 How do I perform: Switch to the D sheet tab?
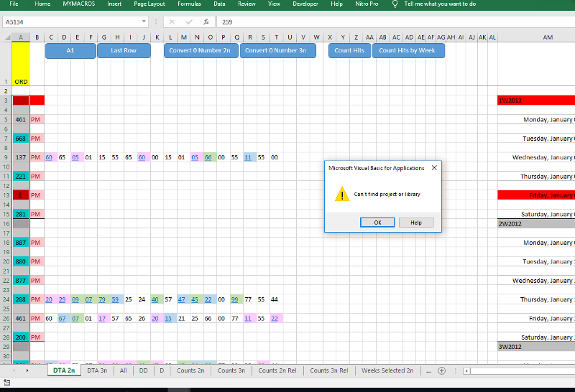pyautogui.click(x=162, y=370)
